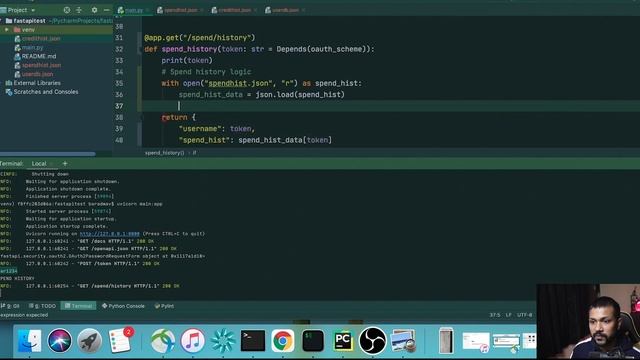Open the http://127.0.0.1:8000 link in terminal
Viewport: 640px width, 360px height.
(x=109, y=234)
